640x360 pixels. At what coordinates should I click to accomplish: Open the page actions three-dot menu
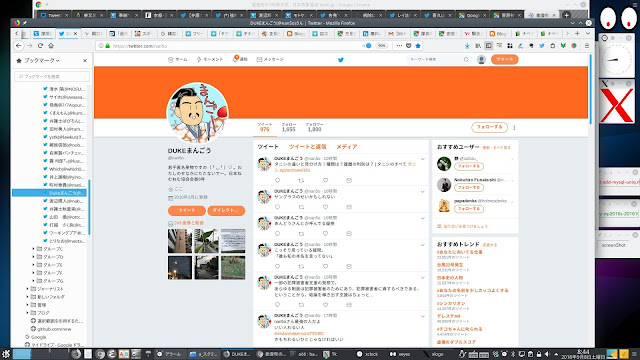pos(399,46)
